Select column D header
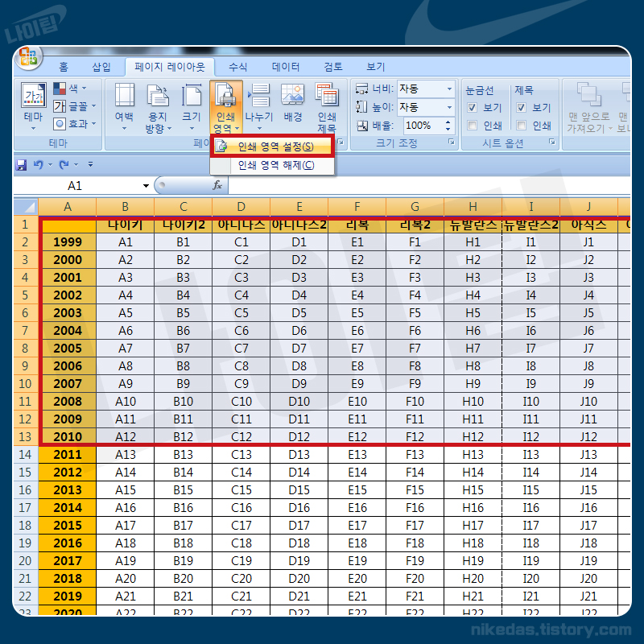The image size is (644, 644). pyautogui.click(x=241, y=207)
